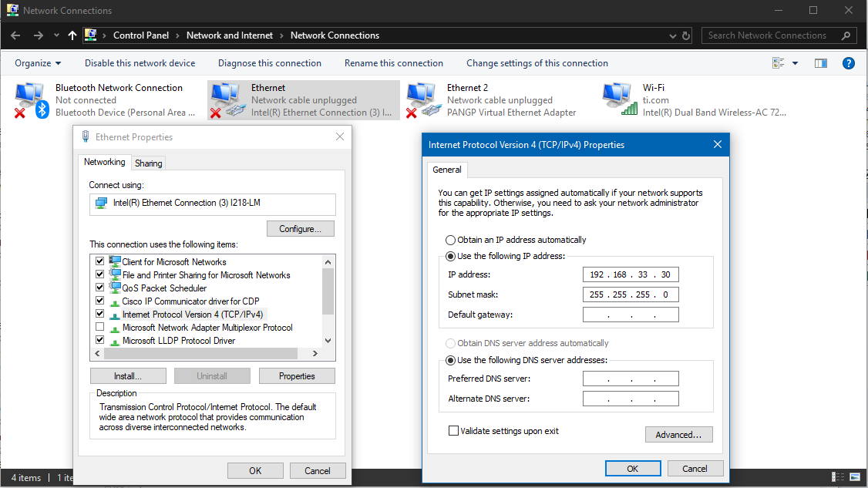Select the Ethernet 2 adapter icon
Image resolution: width=868 pixels, height=488 pixels.
point(423,100)
